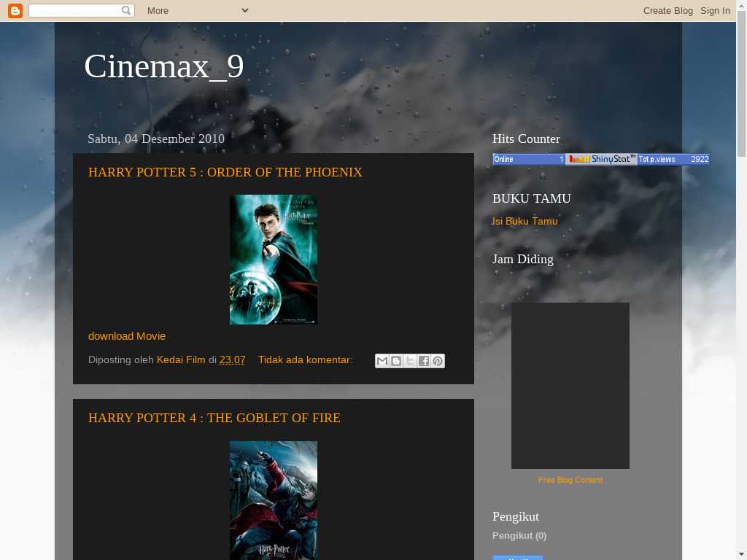Click the Tot p.views 2922 counter
Screen dimensions: 747x560
(673, 159)
